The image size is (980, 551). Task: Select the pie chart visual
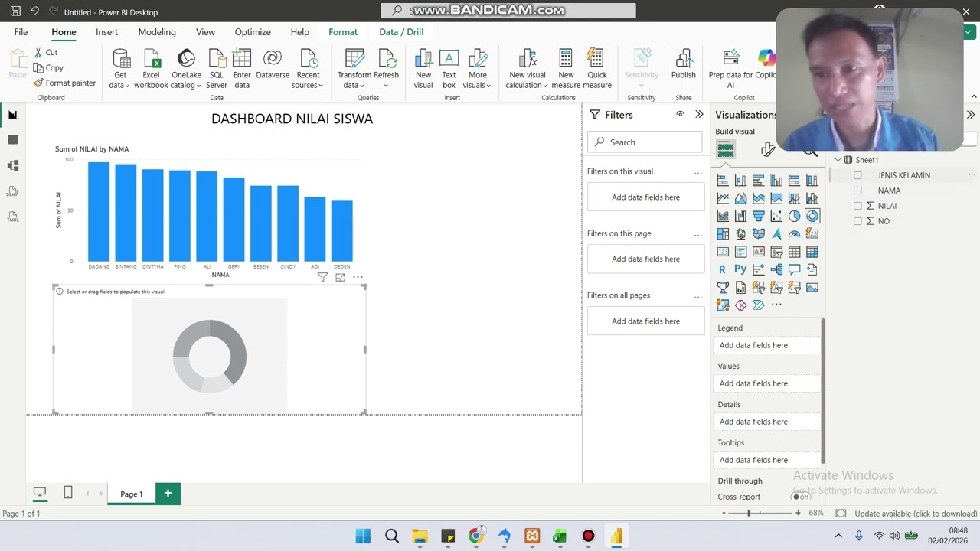click(794, 216)
